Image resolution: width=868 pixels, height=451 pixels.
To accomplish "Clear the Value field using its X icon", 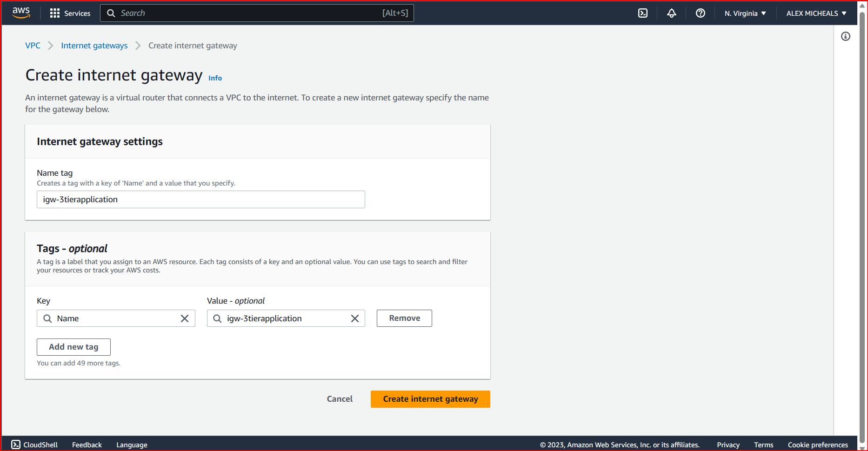I will click(355, 318).
